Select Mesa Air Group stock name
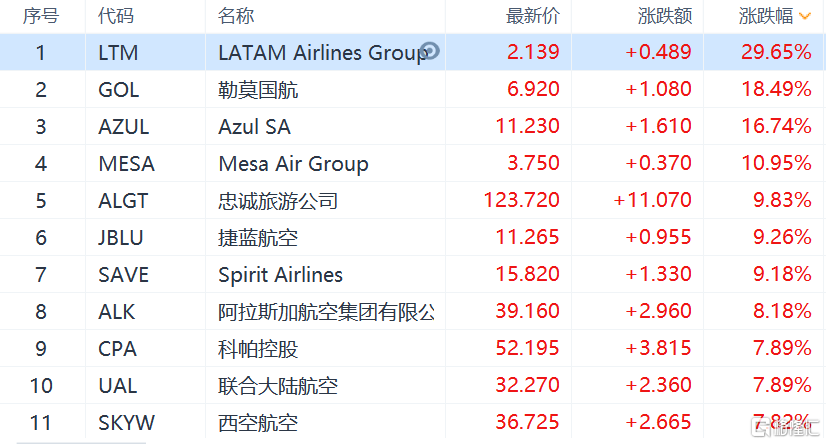Image resolution: width=826 pixels, height=444 pixels. [x=293, y=164]
